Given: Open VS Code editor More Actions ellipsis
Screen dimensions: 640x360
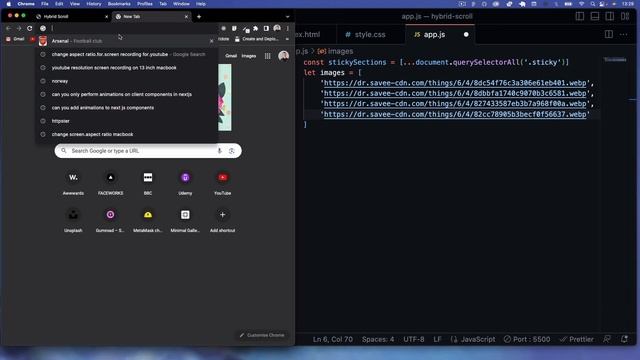Looking at the screenshot, I should tap(623, 35).
